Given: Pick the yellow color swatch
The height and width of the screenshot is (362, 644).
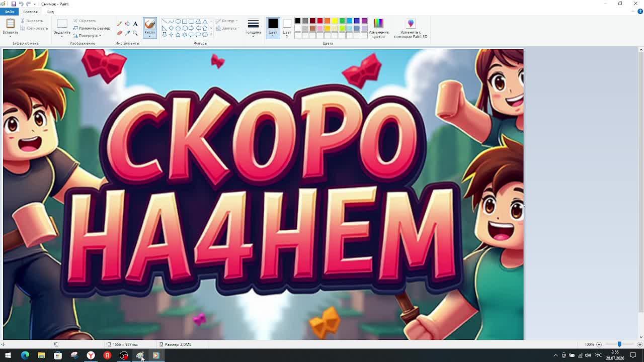Looking at the screenshot, I should pyautogui.click(x=335, y=21).
